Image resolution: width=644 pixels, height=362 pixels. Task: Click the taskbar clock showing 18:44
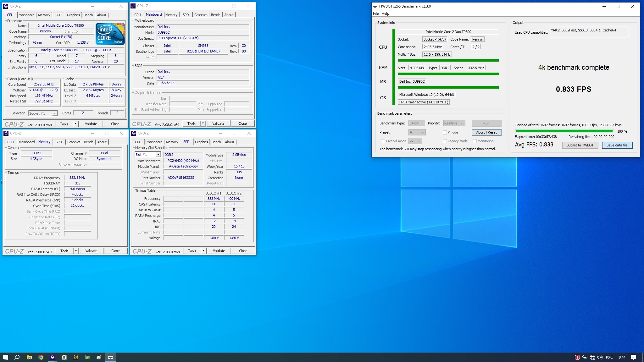pyautogui.click(x=621, y=357)
